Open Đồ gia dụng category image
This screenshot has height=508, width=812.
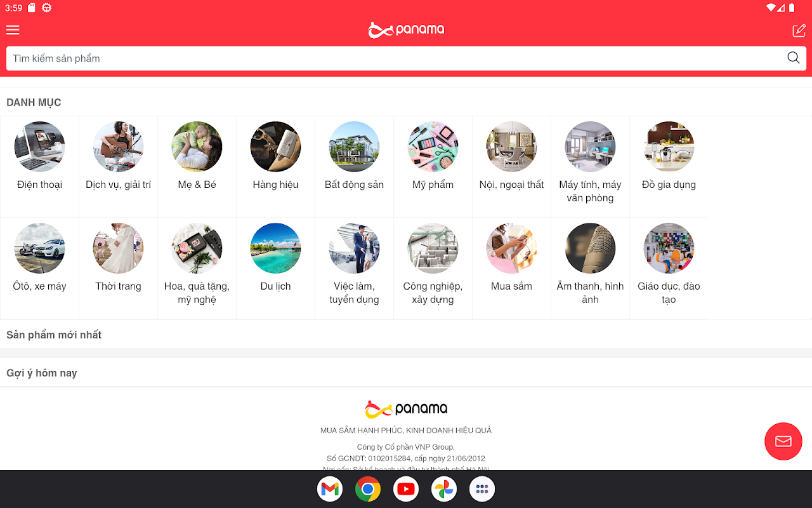coord(669,147)
